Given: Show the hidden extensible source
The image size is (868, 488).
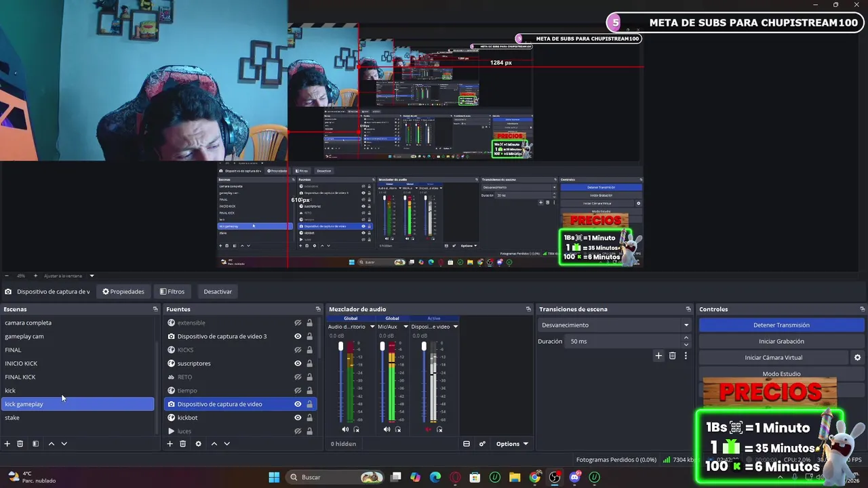Looking at the screenshot, I should pyautogui.click(x=298, y=323).
